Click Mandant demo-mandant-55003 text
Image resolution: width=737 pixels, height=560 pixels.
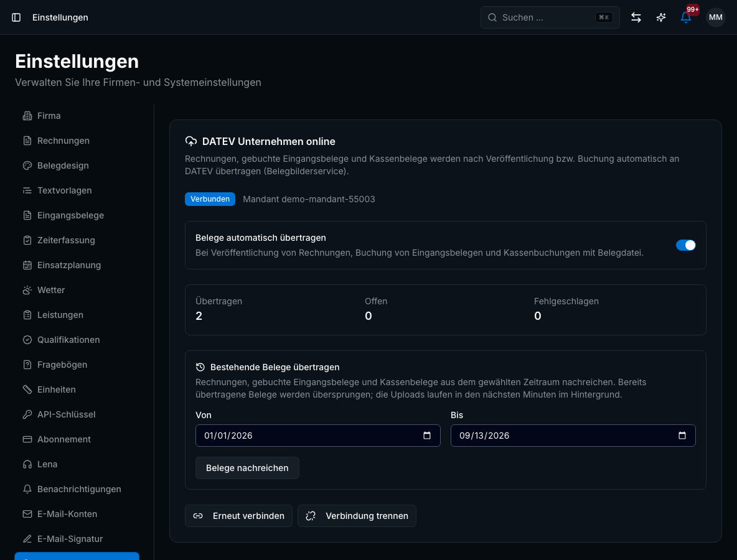coord(309,199)
